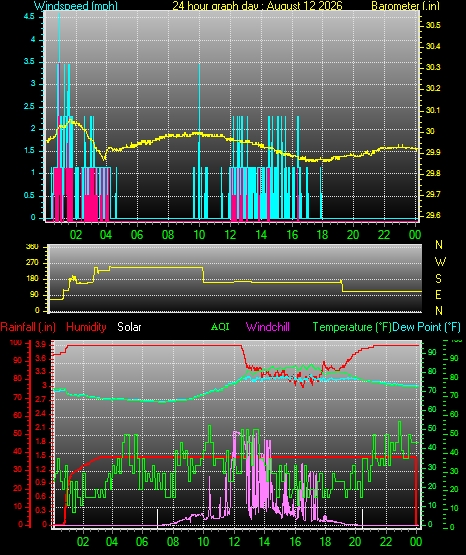Click the S compass direction label
The width and height of the screenshot is (466, 555).
click(438, 279)
